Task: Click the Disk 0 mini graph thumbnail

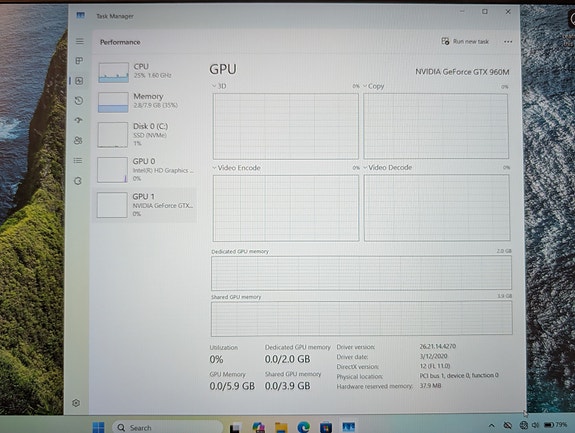Action: point(113,135)
